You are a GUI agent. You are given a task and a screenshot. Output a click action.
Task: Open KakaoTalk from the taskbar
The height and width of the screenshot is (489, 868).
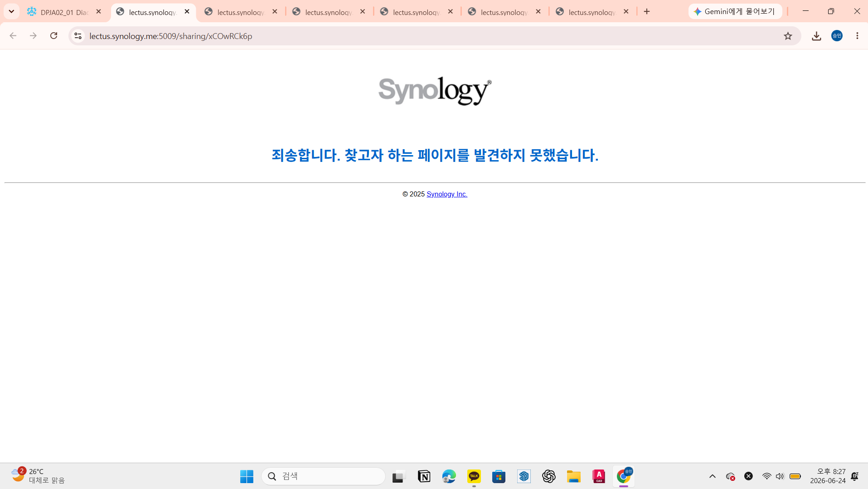tap(474, 476)
